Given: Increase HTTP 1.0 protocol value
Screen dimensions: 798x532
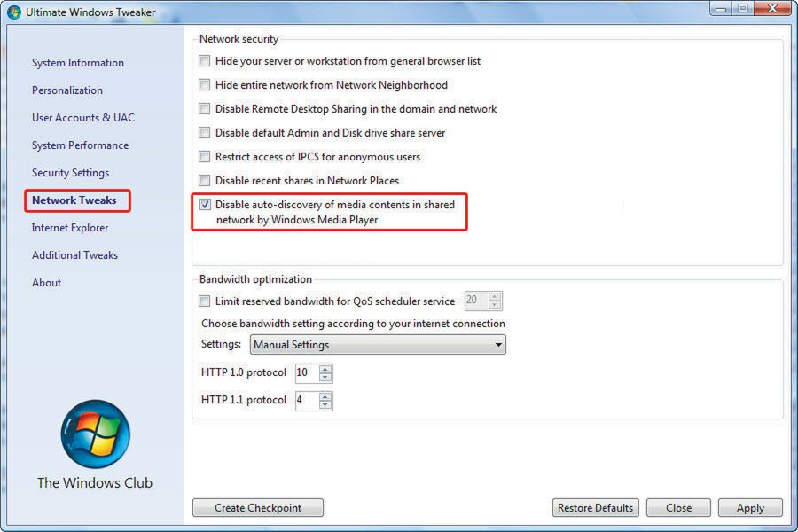Looking at the screenshot, I should (x=325, y=369).
